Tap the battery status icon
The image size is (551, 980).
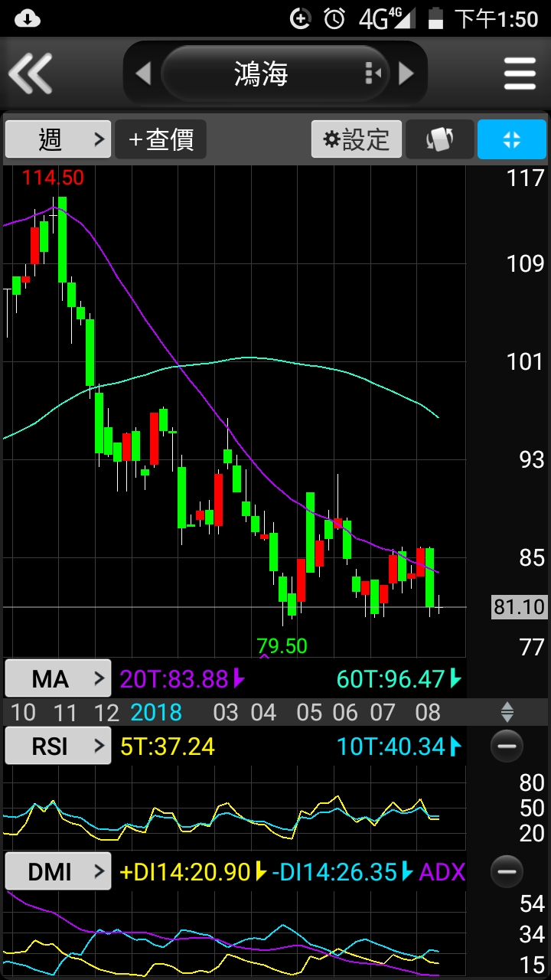[436, 18]
